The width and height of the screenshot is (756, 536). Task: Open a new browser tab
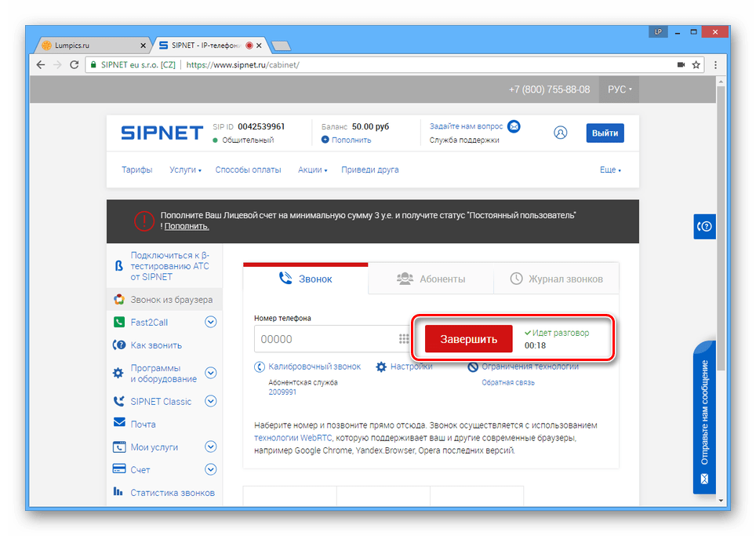pos(281,46)
